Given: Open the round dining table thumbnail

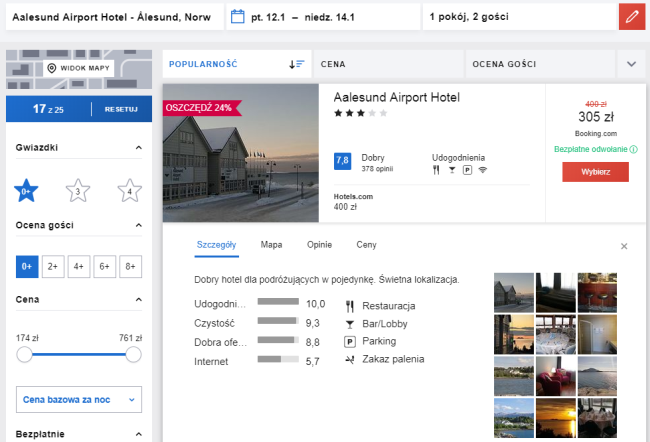Looking at the screenshot, I should pos(555,334).
